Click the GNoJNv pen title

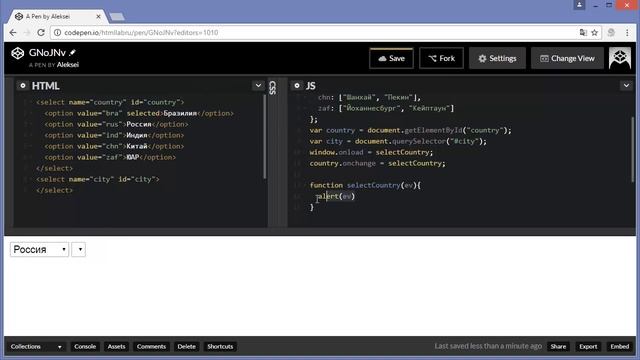[47, 53]
